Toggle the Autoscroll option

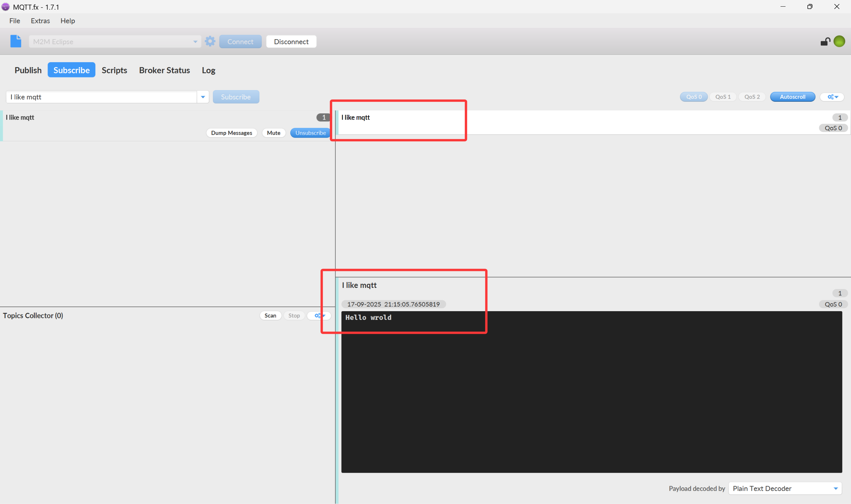coord(792,97)
